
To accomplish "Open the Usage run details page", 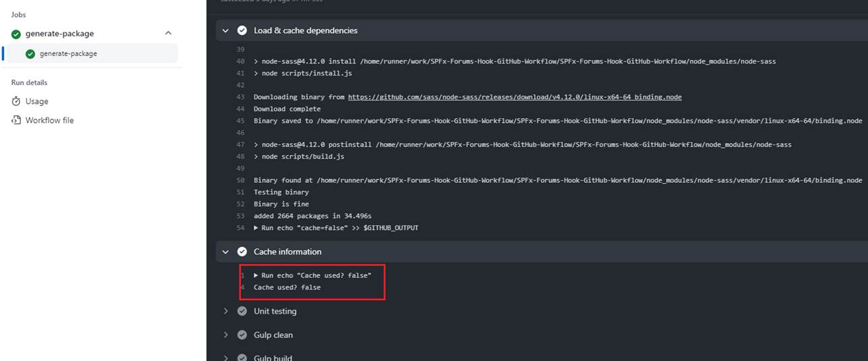I will 36,101.
